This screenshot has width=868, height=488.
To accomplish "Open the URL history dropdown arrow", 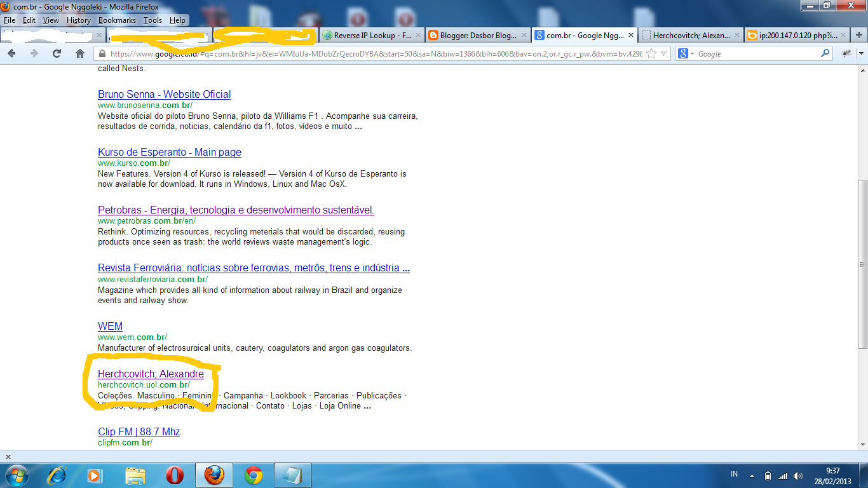I will (663, 54).
